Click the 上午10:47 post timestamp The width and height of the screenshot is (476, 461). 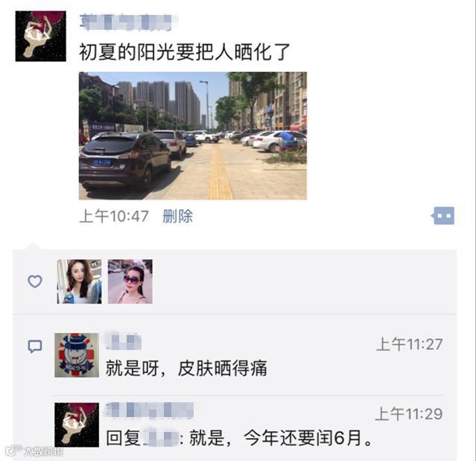pyautogui.click(x=114, y=217)
